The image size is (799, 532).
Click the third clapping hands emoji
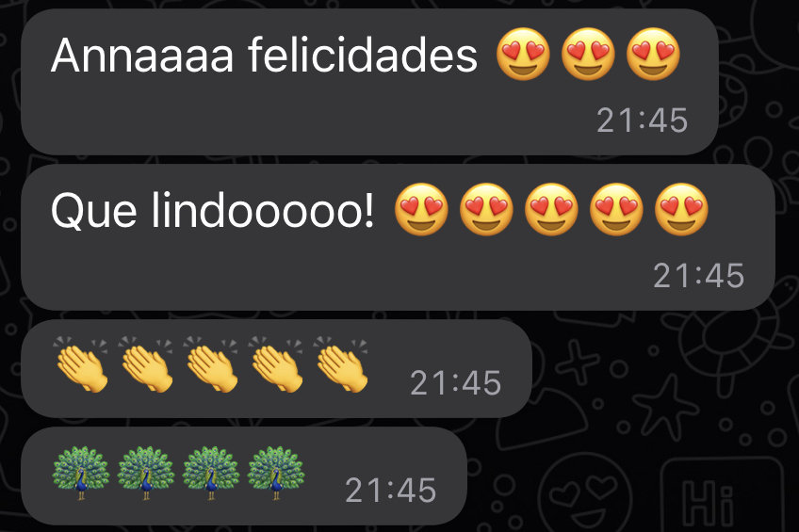click(x=211, y=364)
